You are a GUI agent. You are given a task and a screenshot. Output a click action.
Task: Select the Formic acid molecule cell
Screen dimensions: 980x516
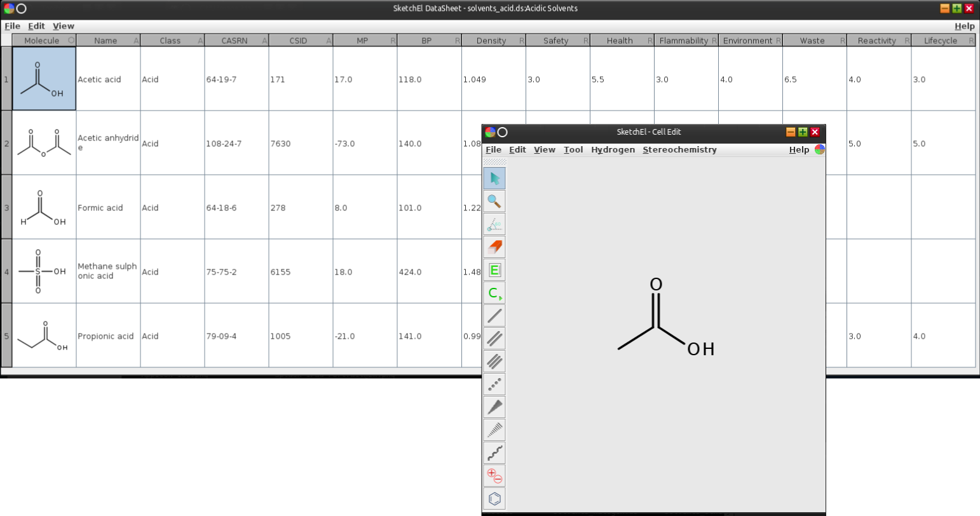(44, 208)
